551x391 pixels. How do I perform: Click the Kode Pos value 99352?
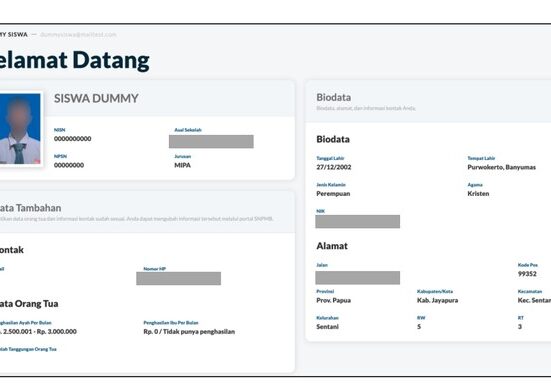click(x=527, y=274)
